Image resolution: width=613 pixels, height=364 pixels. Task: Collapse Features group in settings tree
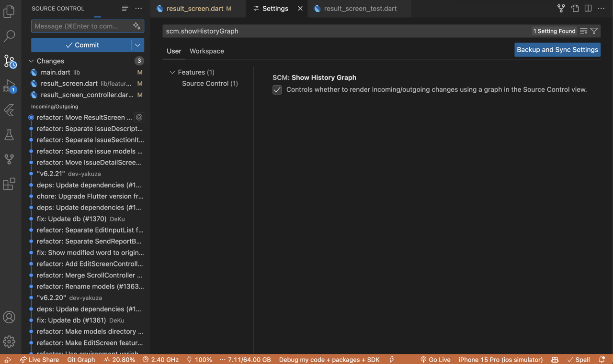[x=172, y=72]
